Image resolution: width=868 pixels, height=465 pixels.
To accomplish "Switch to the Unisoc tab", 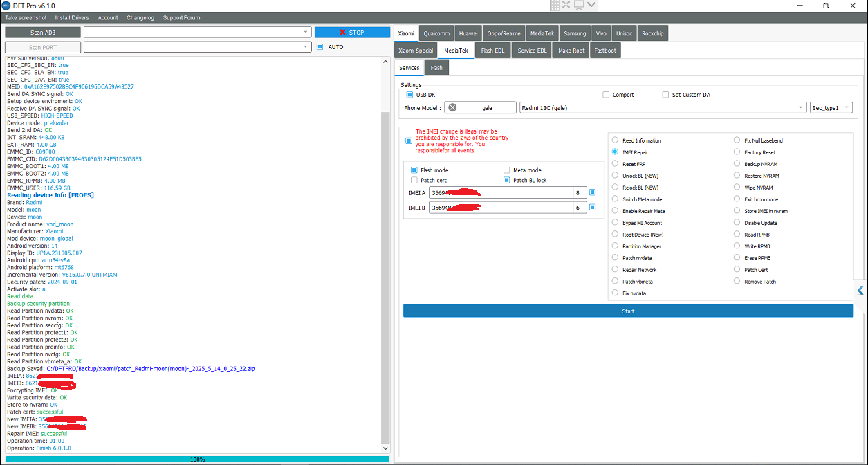I will point(624,33).
